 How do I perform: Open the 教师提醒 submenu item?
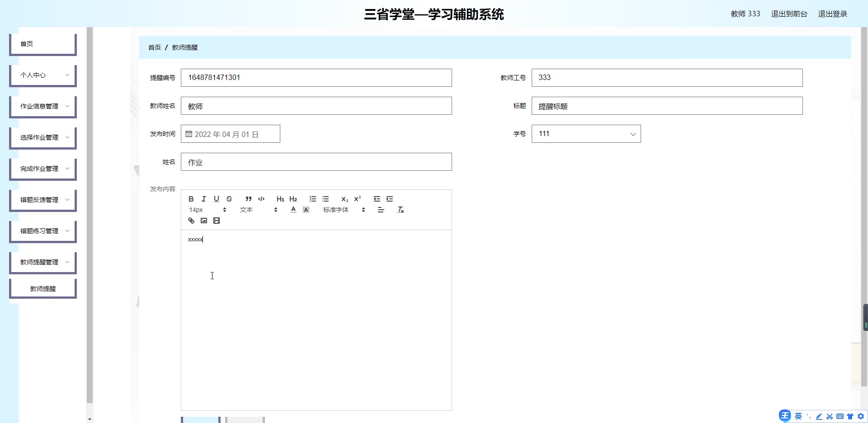[x=43, y=289]
